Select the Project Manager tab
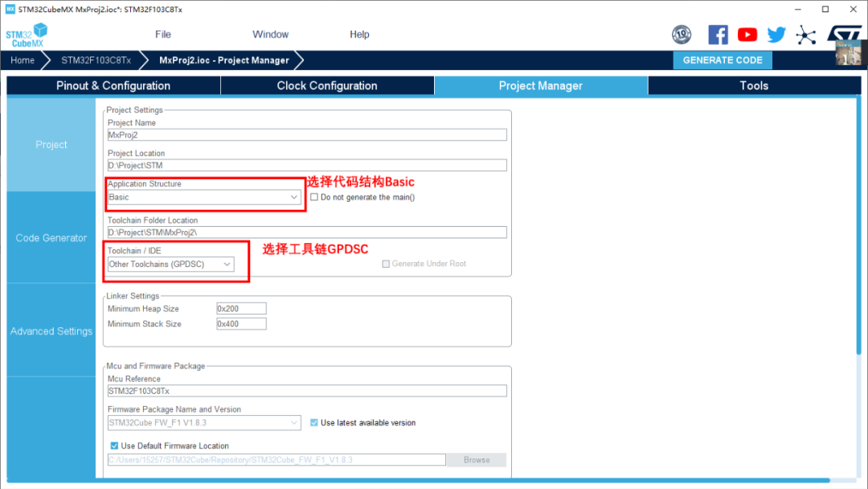This screenshot has height=489, width=868. [x=541, y=86]
